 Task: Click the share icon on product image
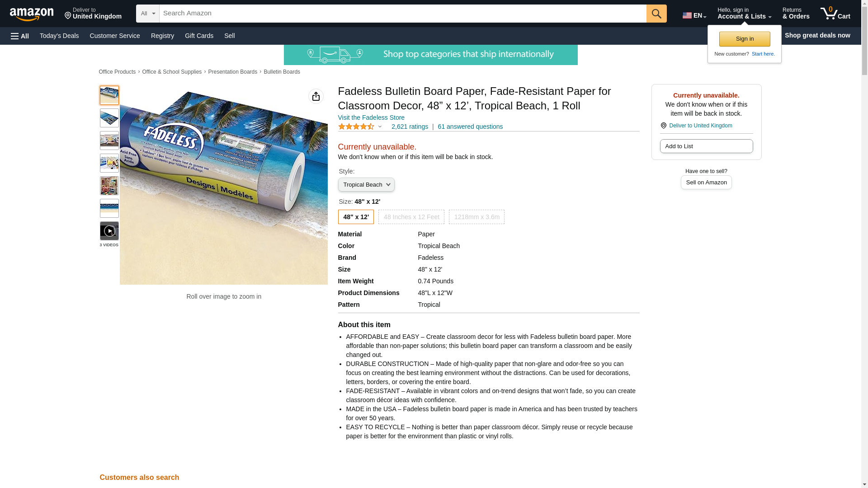coord(316,96)
